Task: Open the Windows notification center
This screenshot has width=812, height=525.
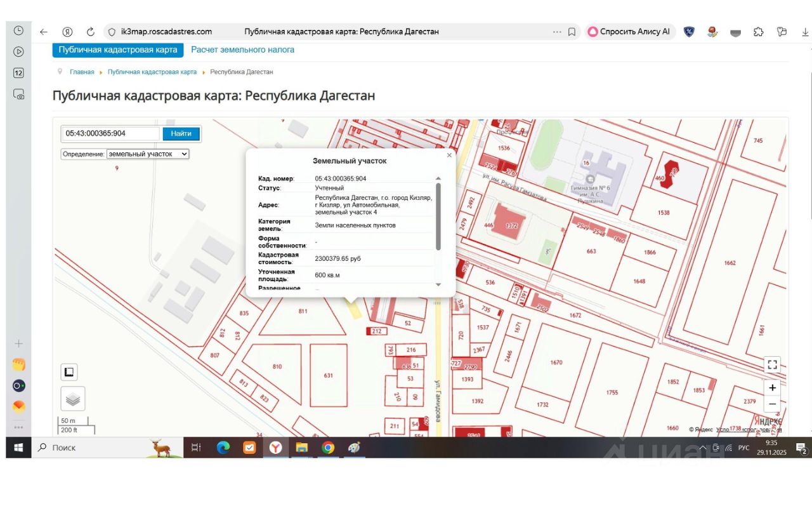Action: pyautogui.click(x=801, y=449)
